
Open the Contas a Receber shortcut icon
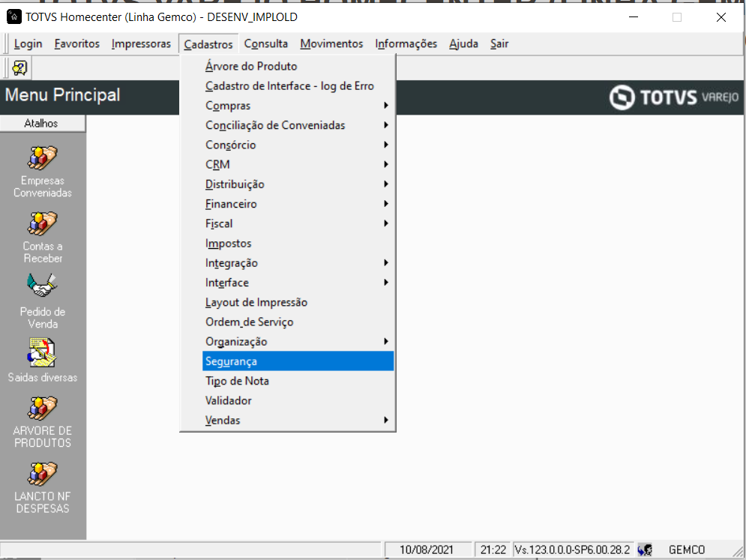tap(42, 223)
